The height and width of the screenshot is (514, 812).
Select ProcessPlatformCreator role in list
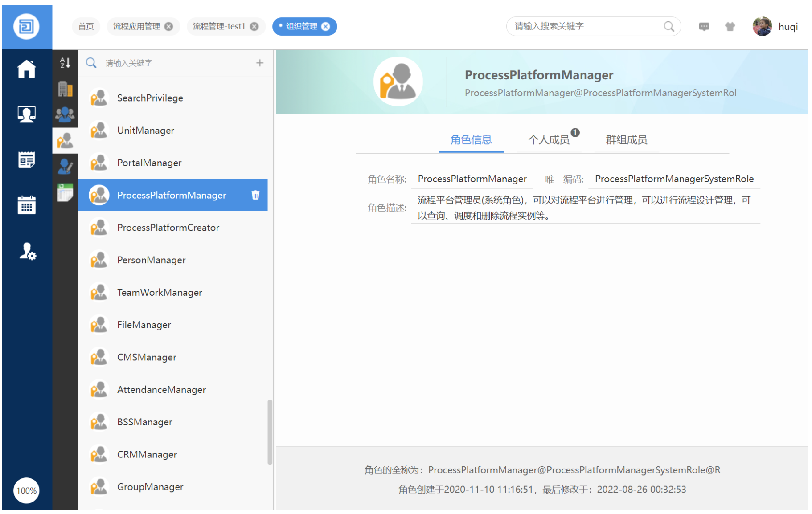click(168, 228)
